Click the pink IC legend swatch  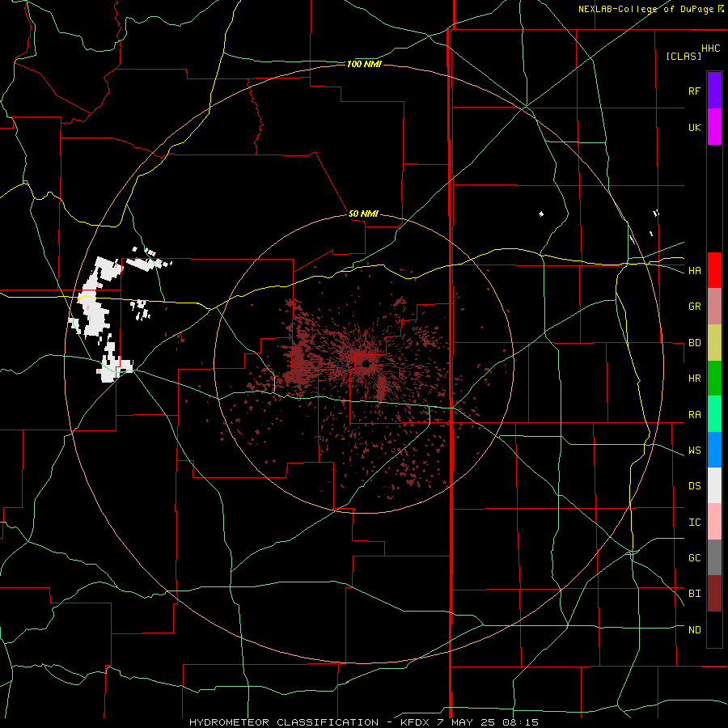tap(714, 522)
